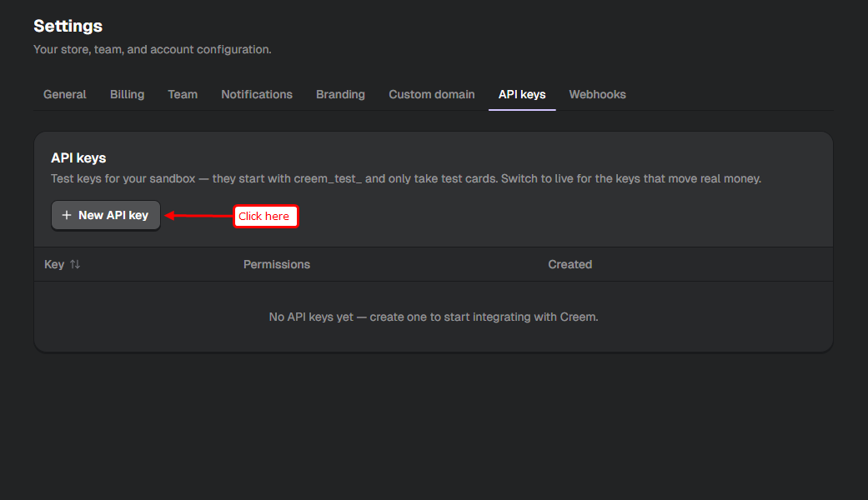Click the sandbox test keys description text
The height and width of the screenshot is (500, 868).
point(406,178)
